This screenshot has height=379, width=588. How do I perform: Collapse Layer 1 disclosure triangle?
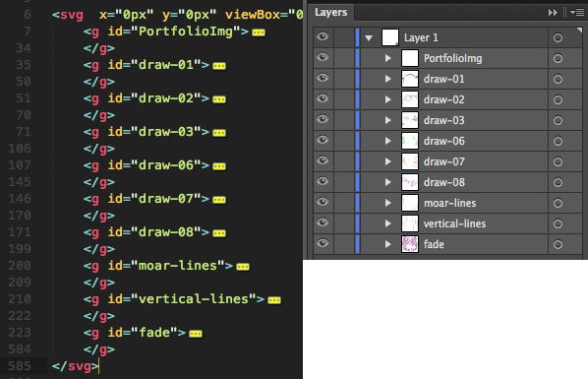click(369, 38)
